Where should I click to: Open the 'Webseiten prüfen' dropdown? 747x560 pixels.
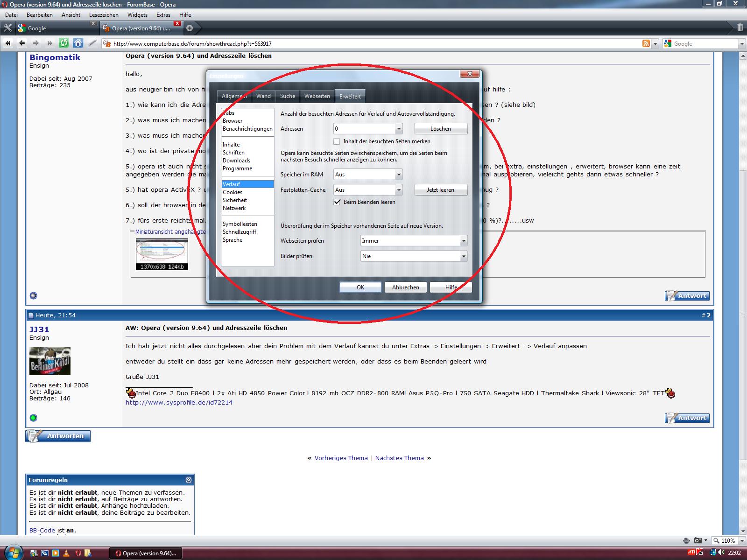click(x=464, y=241)
